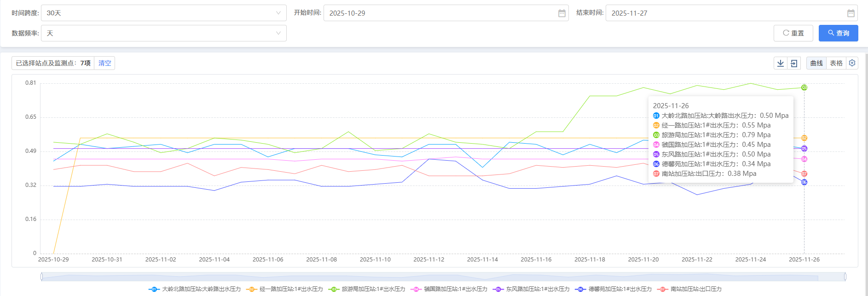This screenshot has height=296, width=868.
Task: Click the export data icon
Action: tap(794, 64)
